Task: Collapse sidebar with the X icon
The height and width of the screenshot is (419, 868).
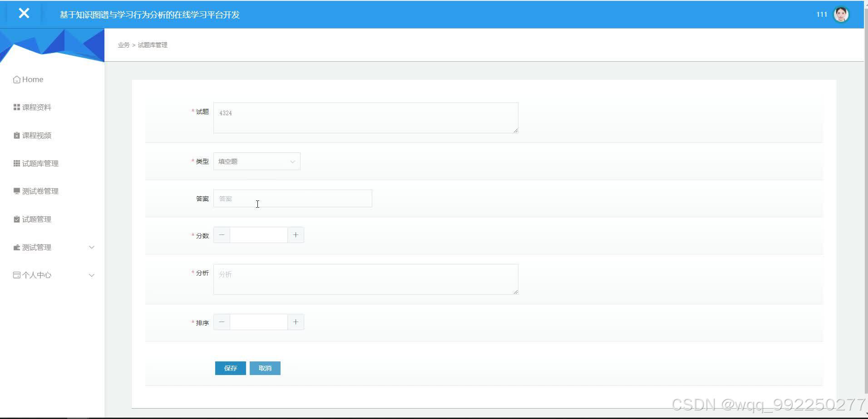Action: pos(24,14)
